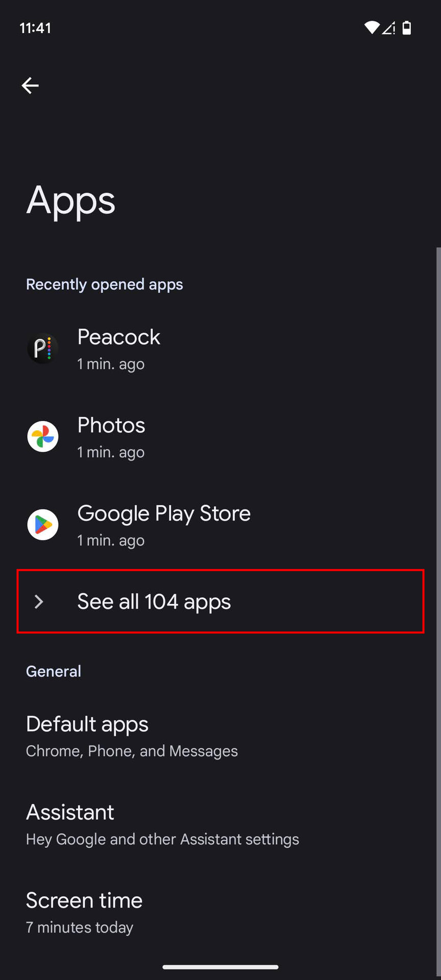Tap the Google Photos pinwheel icon
Screen dimensions: 441x980
click(42, 436)
